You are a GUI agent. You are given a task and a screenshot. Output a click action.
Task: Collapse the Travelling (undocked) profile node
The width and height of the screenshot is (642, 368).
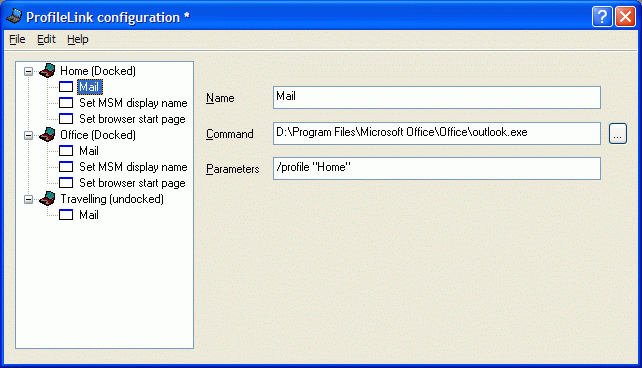tap(28, 199)
